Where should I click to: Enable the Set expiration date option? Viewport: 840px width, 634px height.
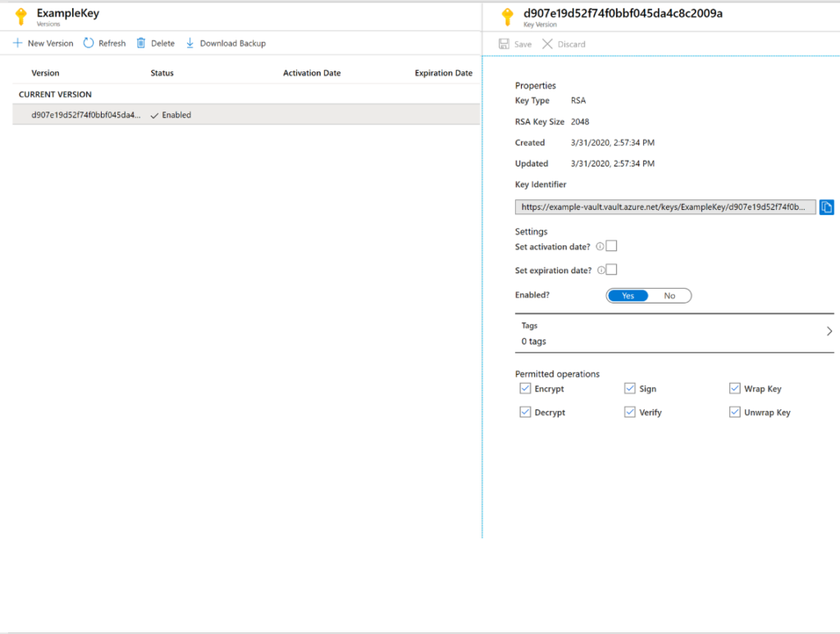[613, 269]
